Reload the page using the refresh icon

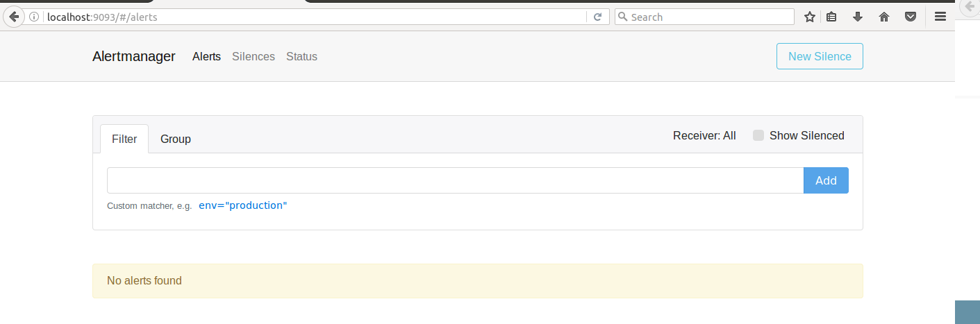597,17
